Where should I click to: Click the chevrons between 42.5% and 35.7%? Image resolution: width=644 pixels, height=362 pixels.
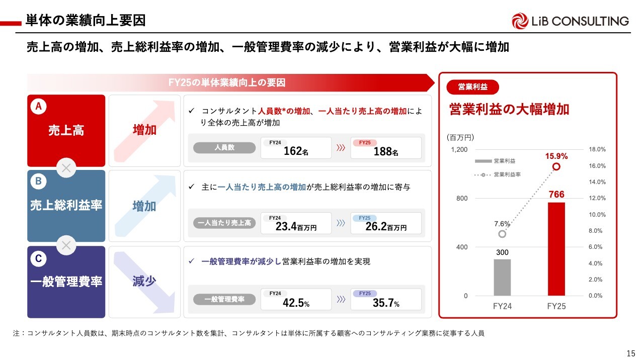(341, 299)
